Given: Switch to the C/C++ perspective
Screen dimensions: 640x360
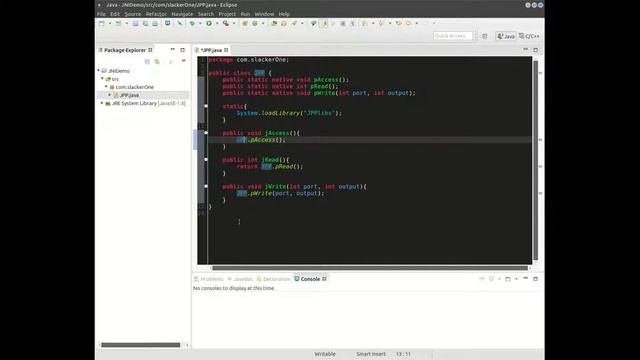Looking at the screenshot, I should coord(529,36).
